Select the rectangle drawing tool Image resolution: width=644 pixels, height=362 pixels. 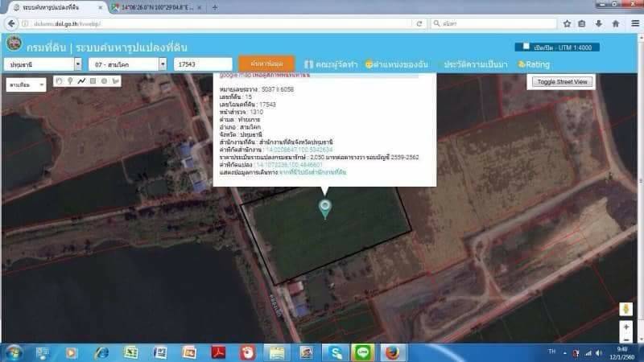coord(93,80)
